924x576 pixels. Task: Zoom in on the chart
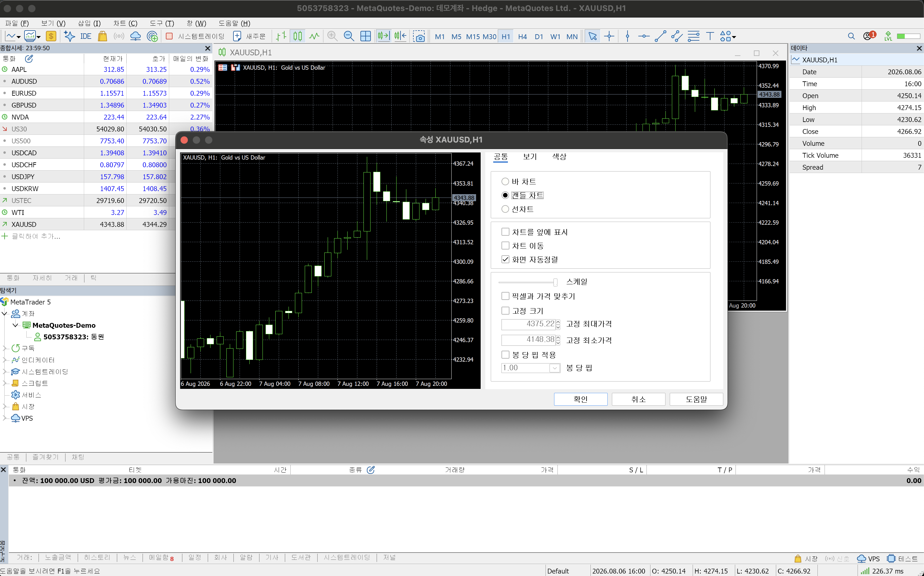332,36
